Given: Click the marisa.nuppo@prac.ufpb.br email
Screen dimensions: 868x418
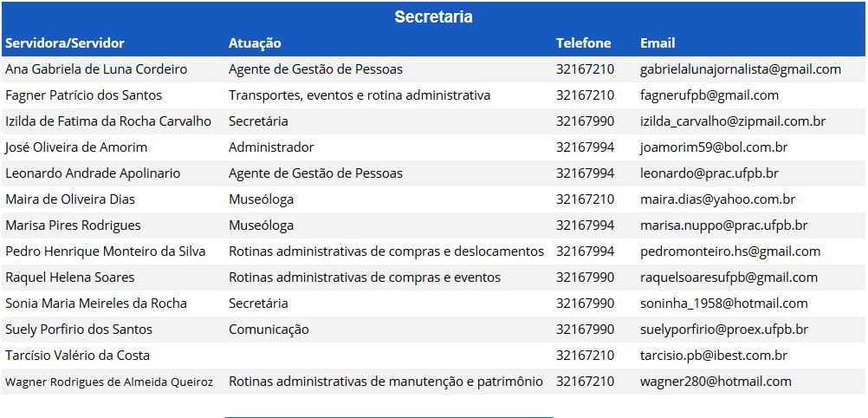Looking at the screenshot, I should (723, 225).
